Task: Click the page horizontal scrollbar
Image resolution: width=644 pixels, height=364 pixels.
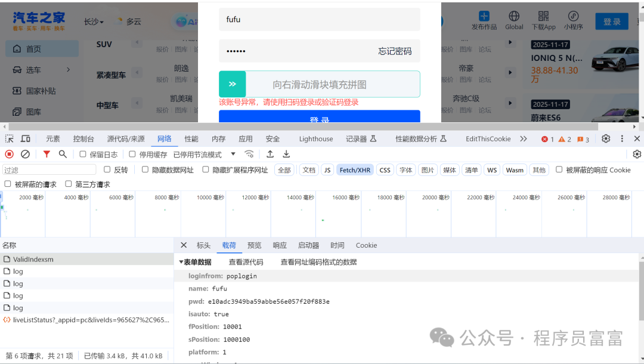Action: 303,127
